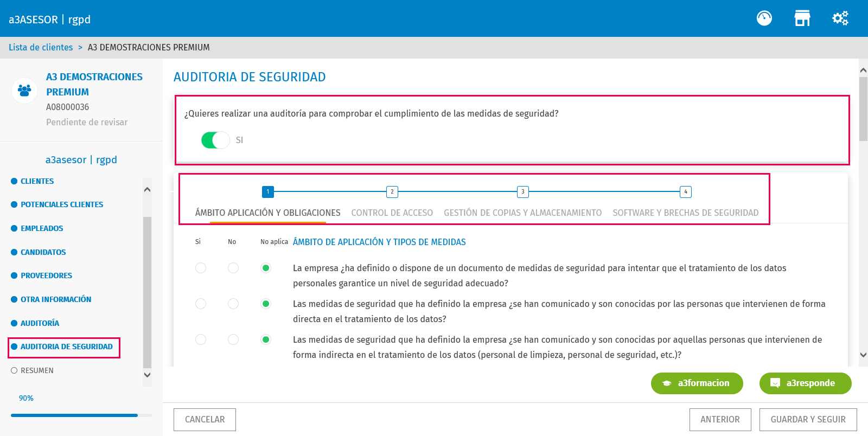This screenshot has height=436, width=868.
Task: Select 'No aplica' for the security document question
Action: pos(266,268)
